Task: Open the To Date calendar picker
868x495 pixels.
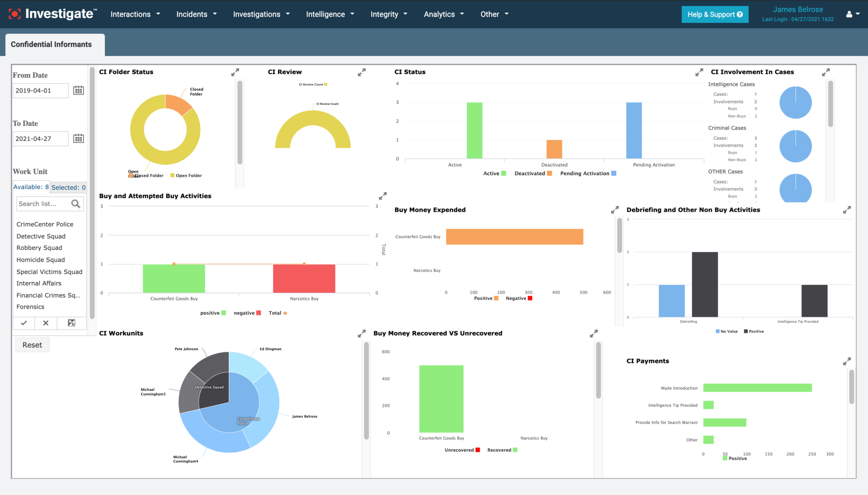Action: click(x=78, y=138)
